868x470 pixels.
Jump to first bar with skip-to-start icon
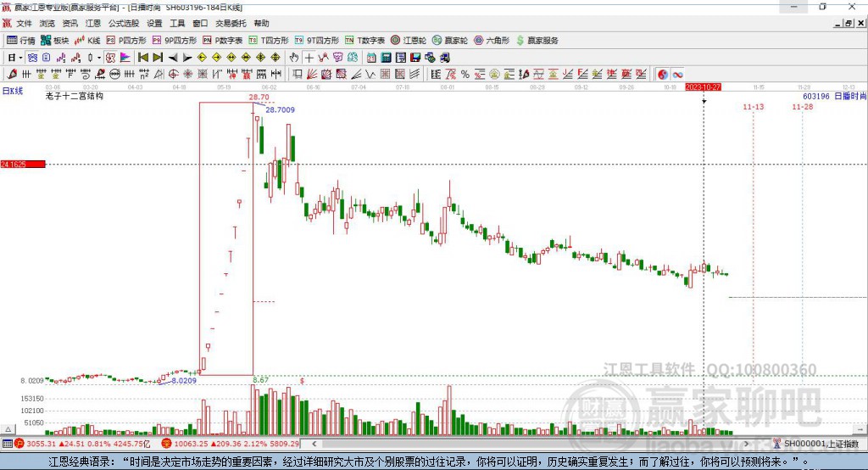[x=142, y=58]
